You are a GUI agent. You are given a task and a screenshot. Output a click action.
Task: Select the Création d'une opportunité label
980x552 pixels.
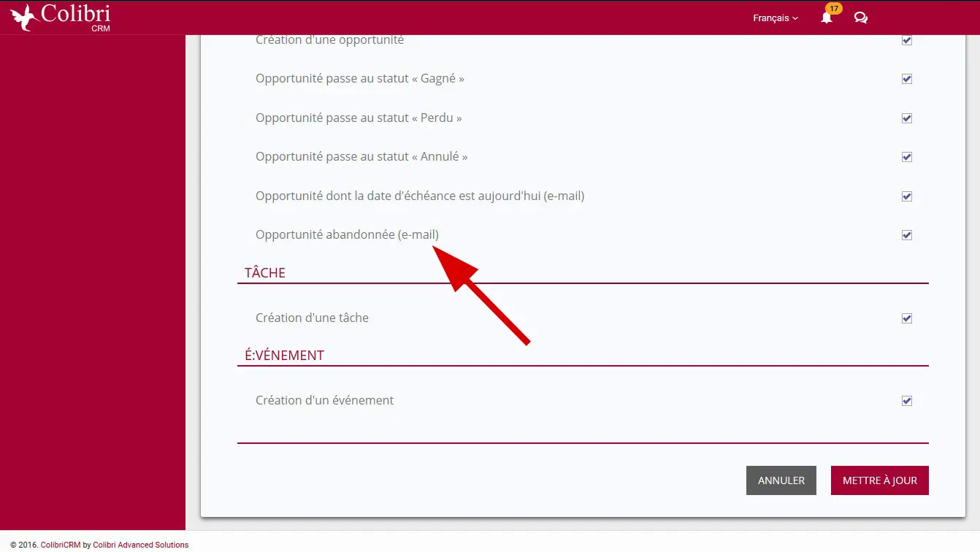pos(329,40)
